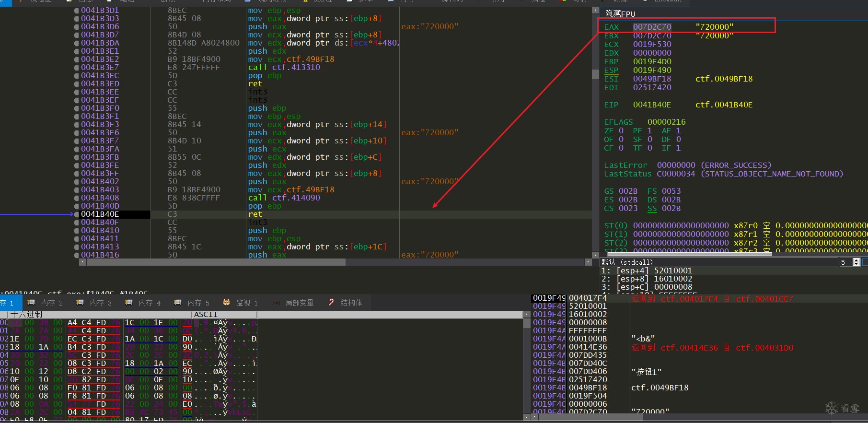Click the EAX register value 007D2C70
The height and width of the screenshot is (423, 868).
[x=652, y=27]
